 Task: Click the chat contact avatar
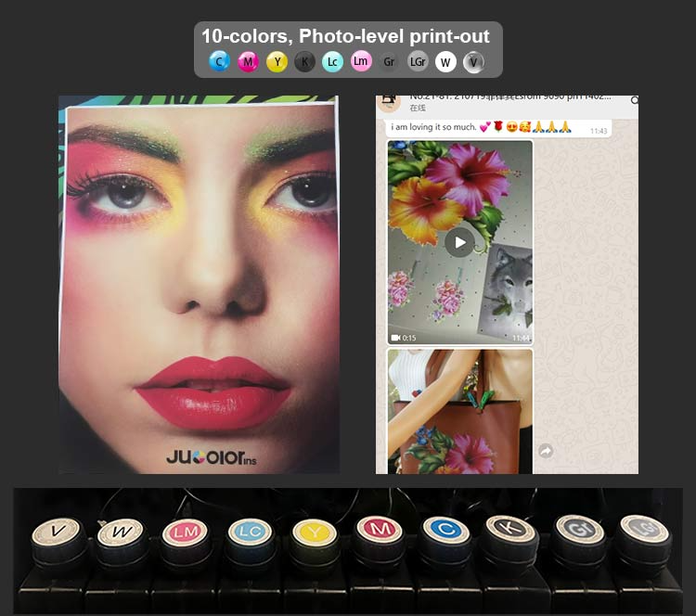pos(389,102)
